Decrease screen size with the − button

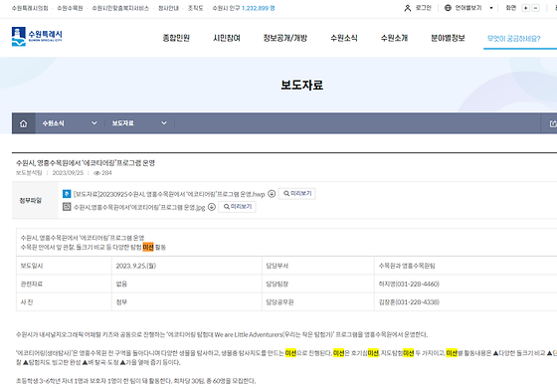535,8
